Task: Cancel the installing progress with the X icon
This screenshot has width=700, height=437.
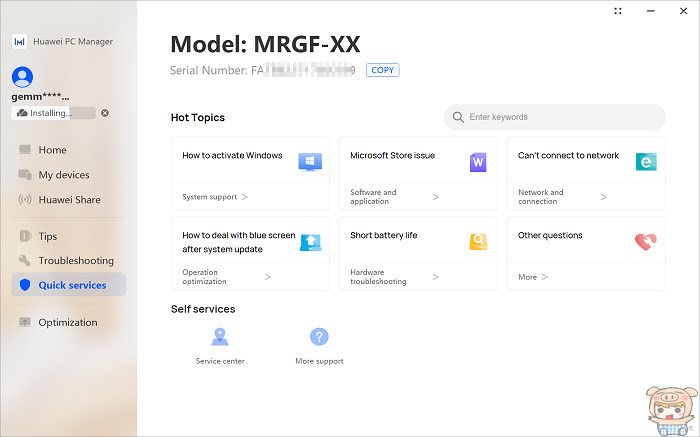Action: (105, 113)
